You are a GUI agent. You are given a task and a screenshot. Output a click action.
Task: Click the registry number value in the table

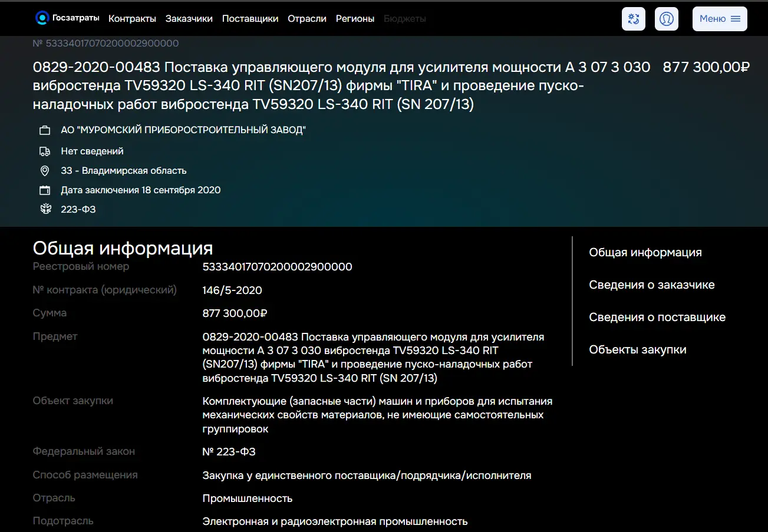tap(277, 267)
